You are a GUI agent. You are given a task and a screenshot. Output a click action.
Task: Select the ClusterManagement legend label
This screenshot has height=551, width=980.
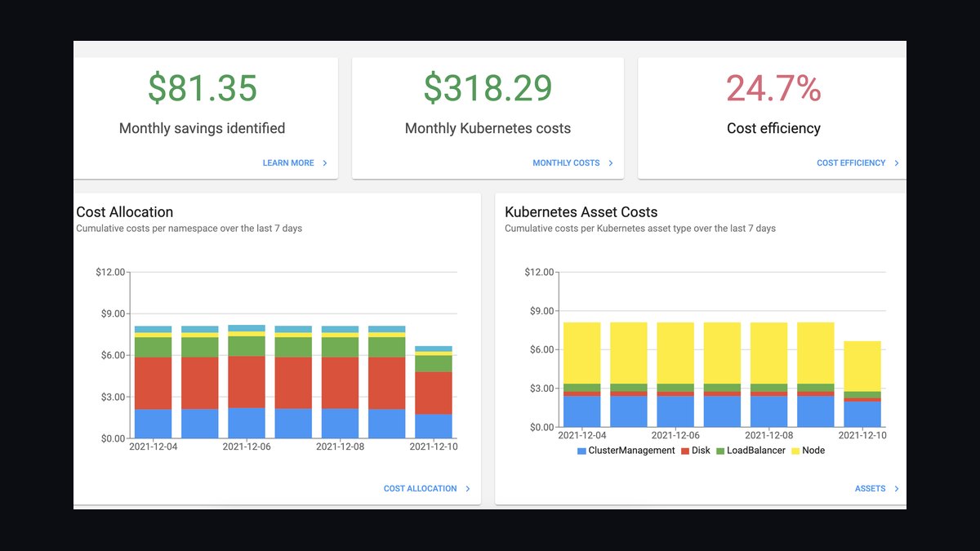click(632, 451)
